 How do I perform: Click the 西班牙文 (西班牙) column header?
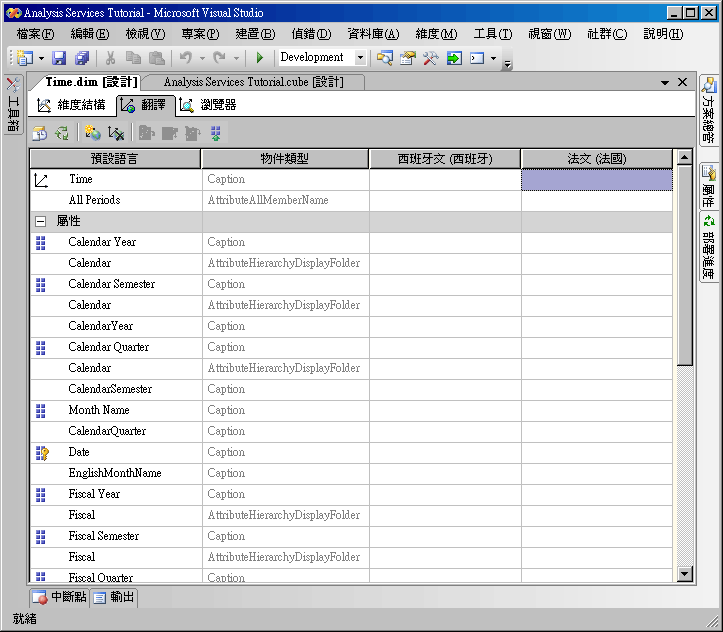coord(444,159)
